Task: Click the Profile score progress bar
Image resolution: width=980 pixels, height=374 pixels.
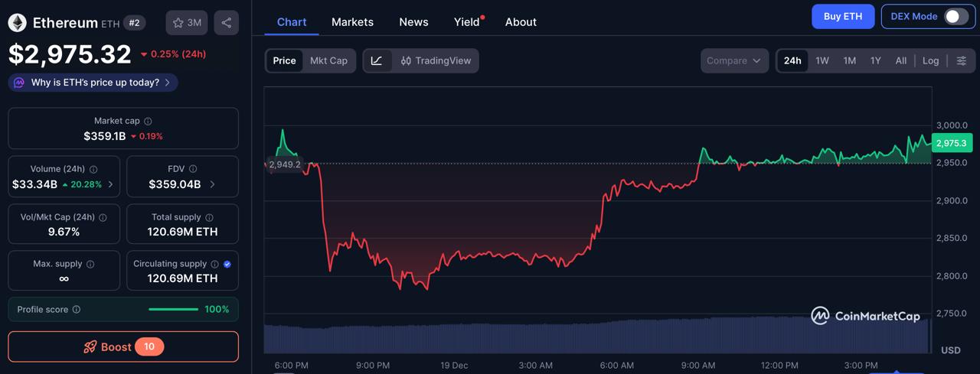Action: [173, 310]
